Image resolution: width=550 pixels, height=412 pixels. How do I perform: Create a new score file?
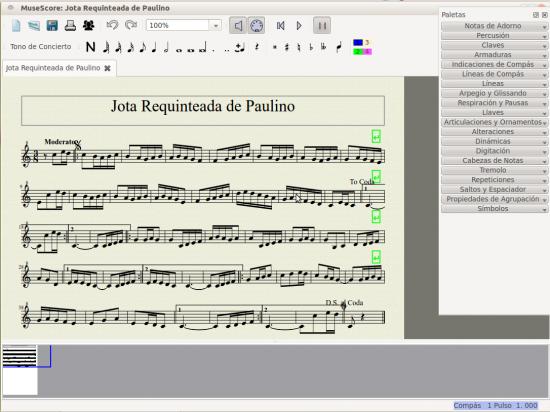click(16, 26)
